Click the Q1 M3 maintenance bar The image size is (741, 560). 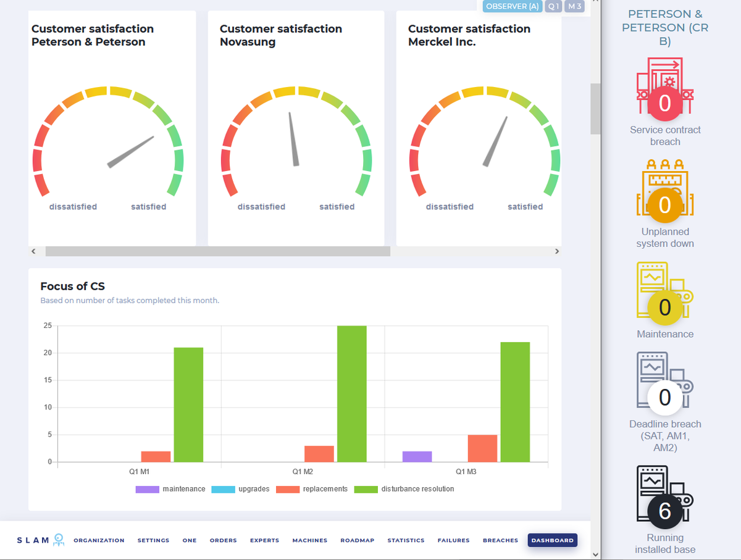pyautogui.click(x=417, y=456)
